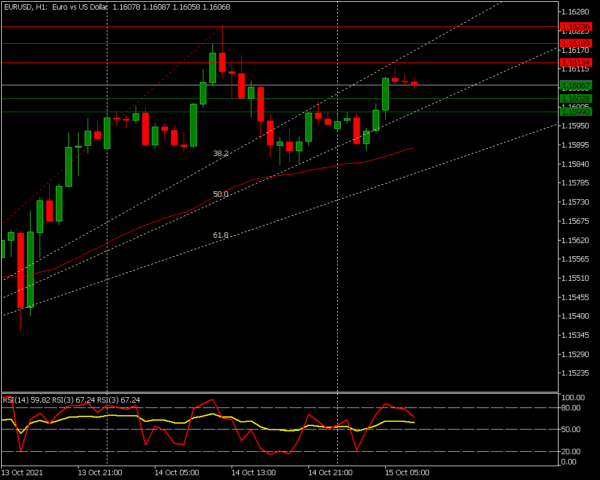This screenshot has width=600, height=480.
Task: Click the 20.00 level on RSI scale
Action: [x=571, y=452]
